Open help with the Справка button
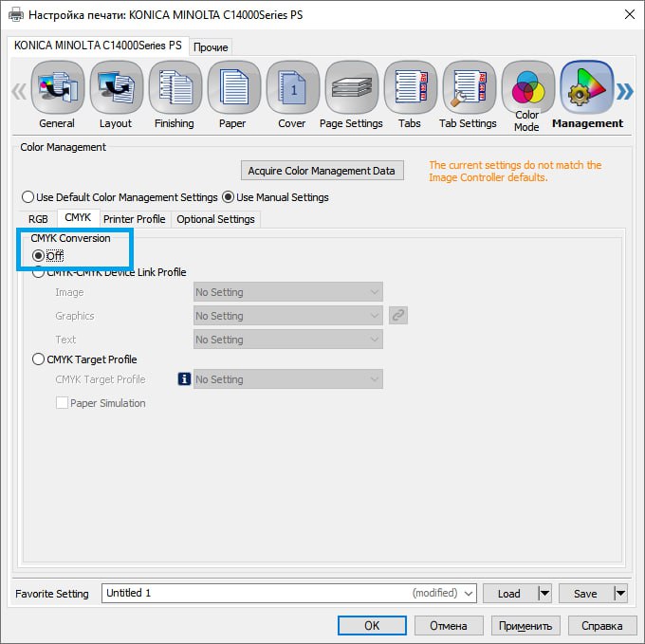The height and width of the screenshot is (644, 645). [x=601, y=625]
